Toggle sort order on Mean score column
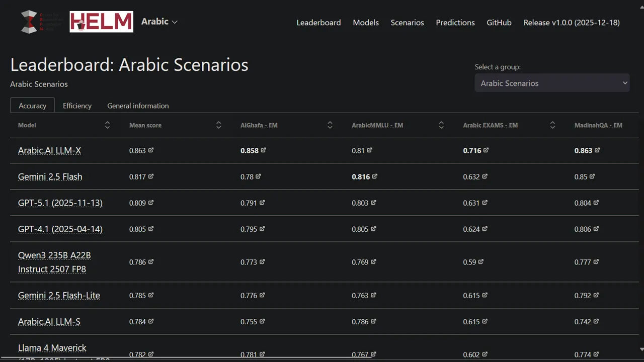644x362 pixels. pos(218,124)
